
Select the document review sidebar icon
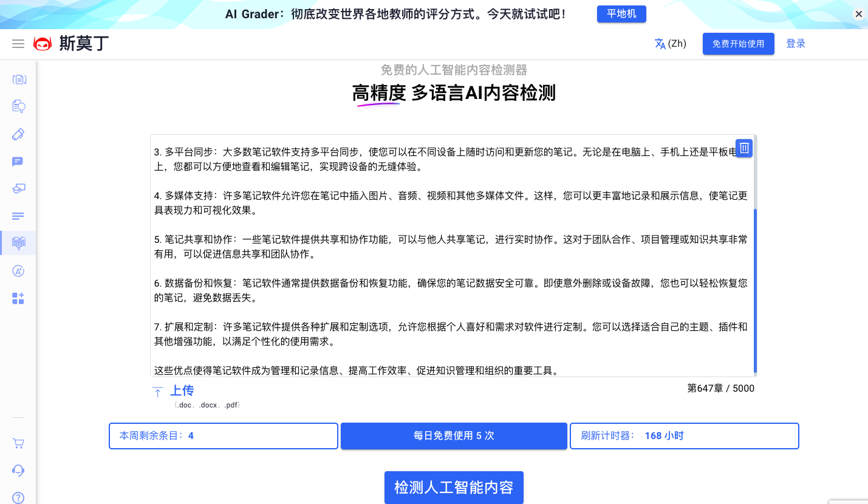pos(18,106)
